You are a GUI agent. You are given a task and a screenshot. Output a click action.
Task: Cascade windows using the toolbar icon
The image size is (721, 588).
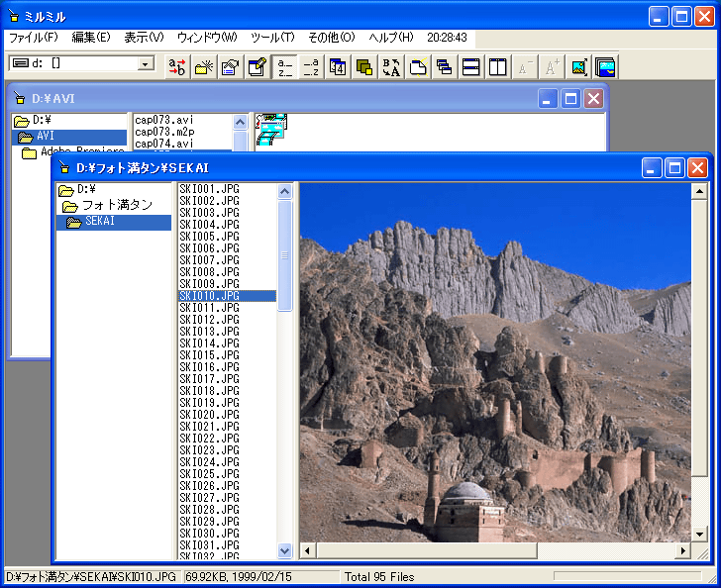[444, 67]
